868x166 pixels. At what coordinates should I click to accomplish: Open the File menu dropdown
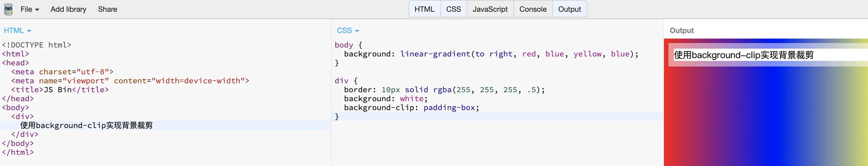[x=30, y=9]
